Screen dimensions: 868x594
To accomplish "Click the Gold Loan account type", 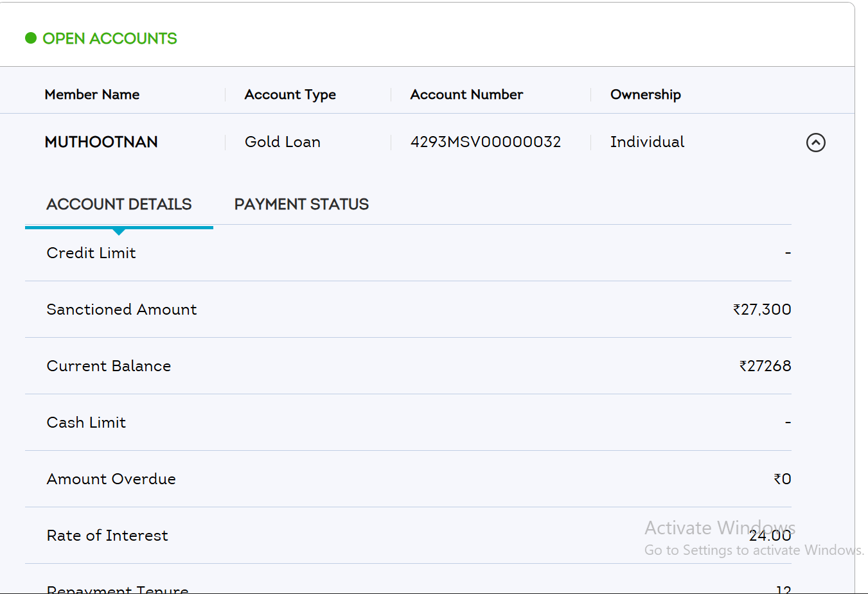I will pyautogui.click(x=282, y=142).
